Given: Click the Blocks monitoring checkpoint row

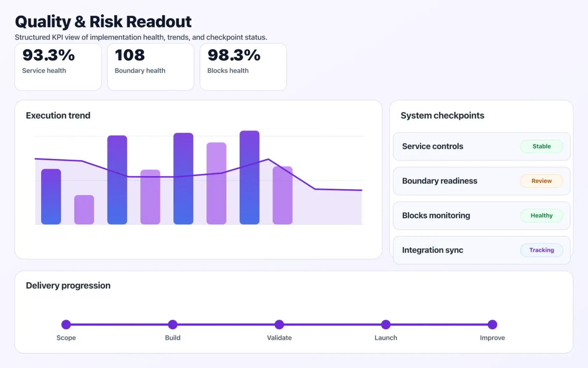Looking at the screenshot, I should (x=462, y=215).
